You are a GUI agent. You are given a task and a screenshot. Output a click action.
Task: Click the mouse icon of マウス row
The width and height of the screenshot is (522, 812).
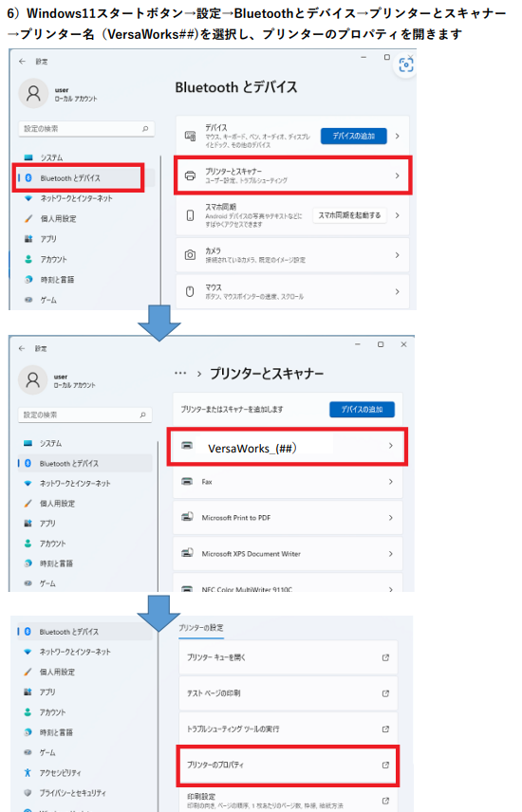click(190, 291)
